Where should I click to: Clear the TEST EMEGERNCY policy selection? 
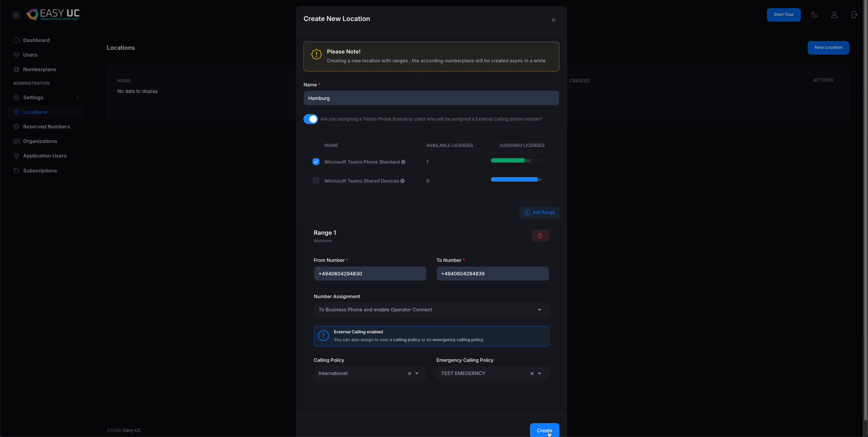532,373
